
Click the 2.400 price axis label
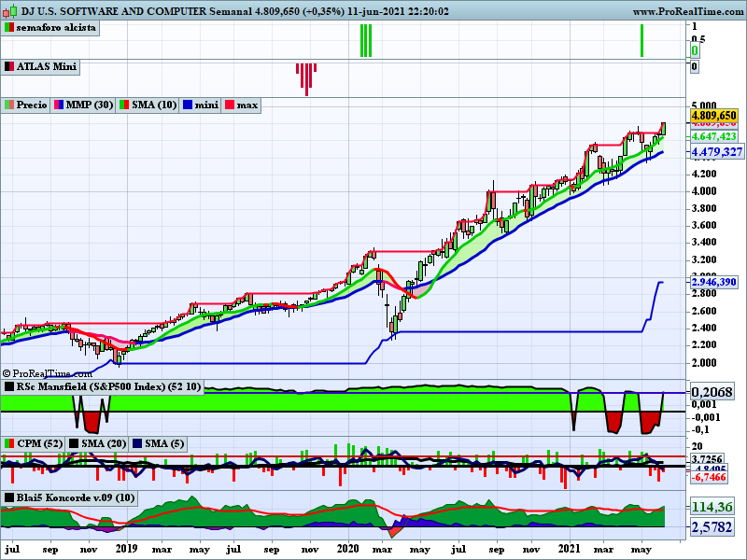[704, 328]
